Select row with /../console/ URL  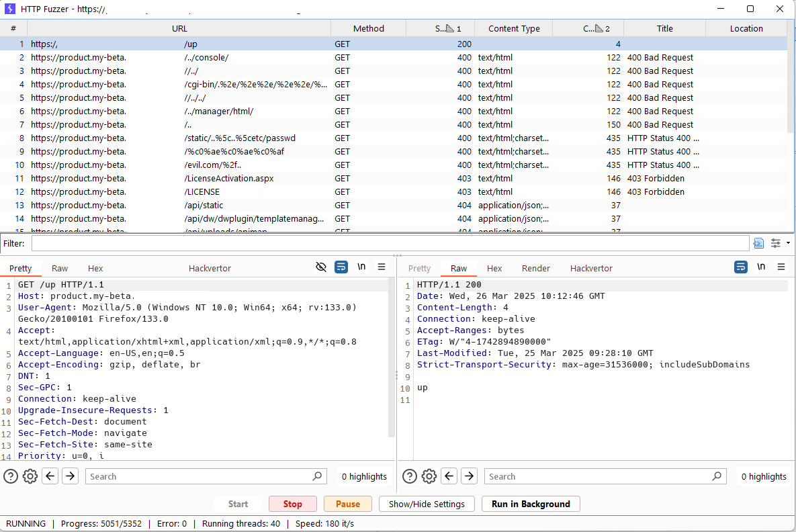(x=394, y=57)
